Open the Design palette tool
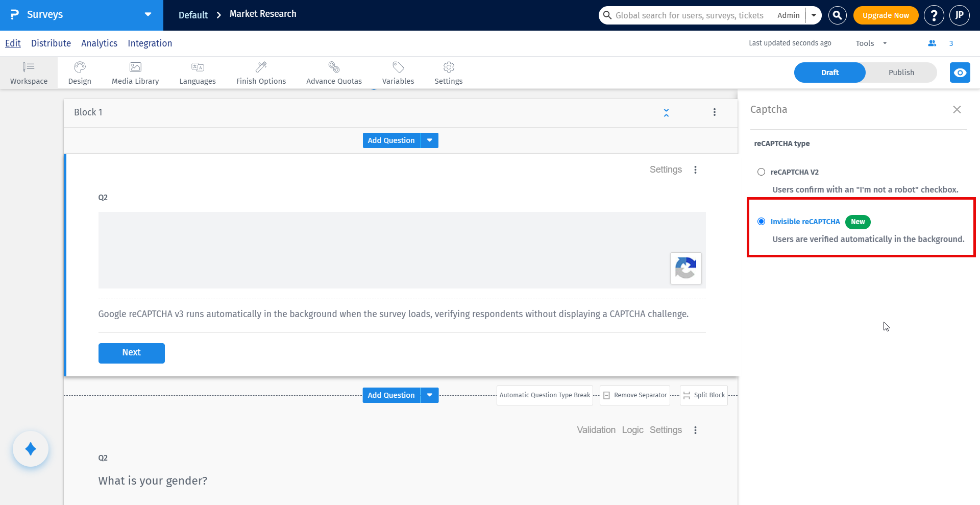 coord(80,73)
